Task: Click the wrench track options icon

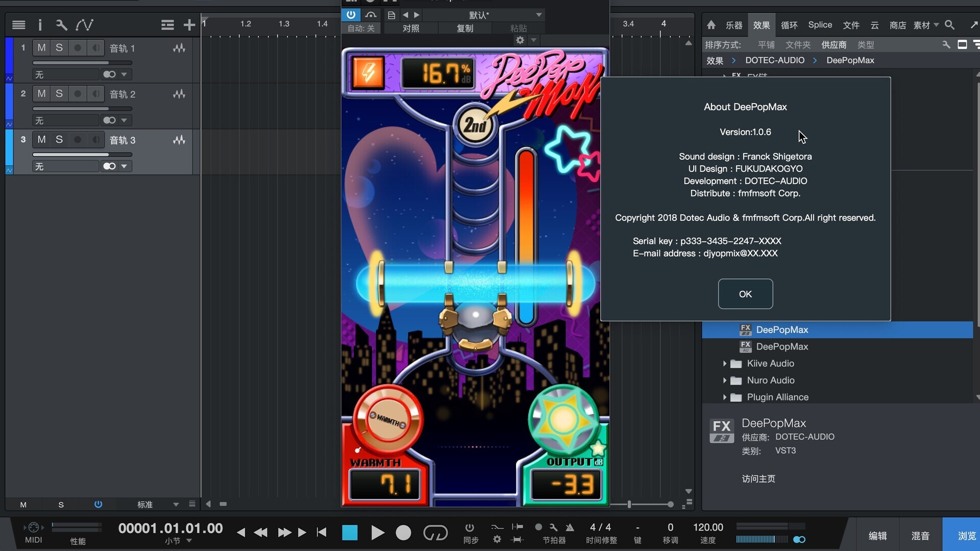Action: [61, 24]
